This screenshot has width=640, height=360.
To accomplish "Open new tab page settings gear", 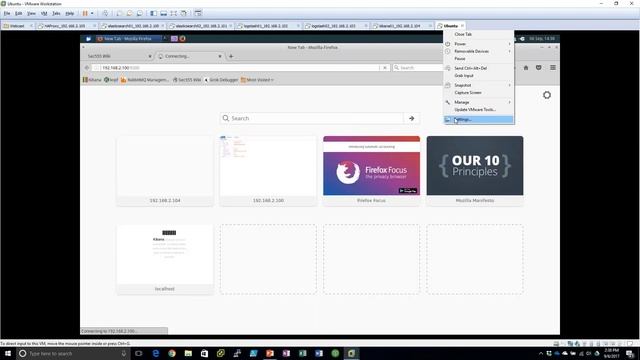I will 547,95.
